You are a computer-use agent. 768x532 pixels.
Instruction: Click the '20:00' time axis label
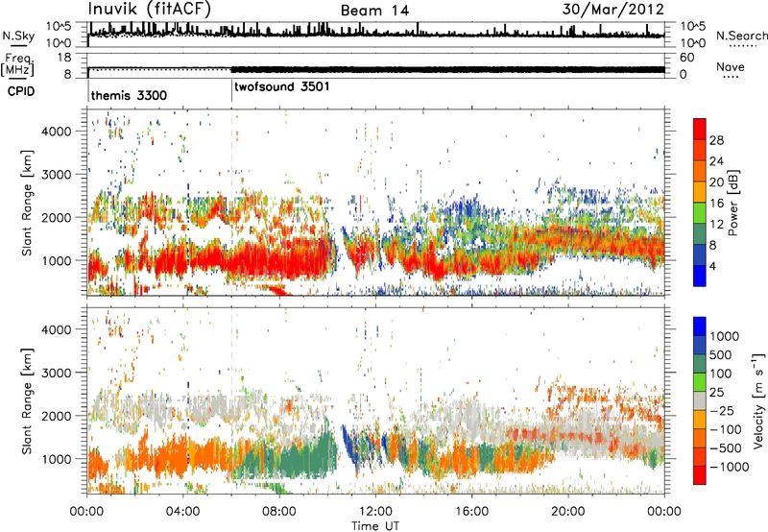(567, 512)
